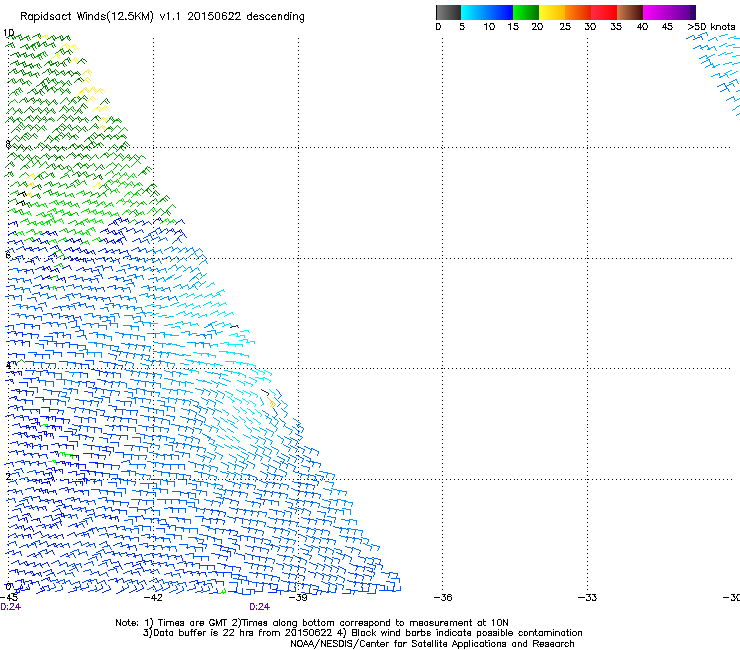The height and width of the screenshot is (650, 740).
Task: Click the latitude axis label '0' at bottom-left
Action: (8, 587)
